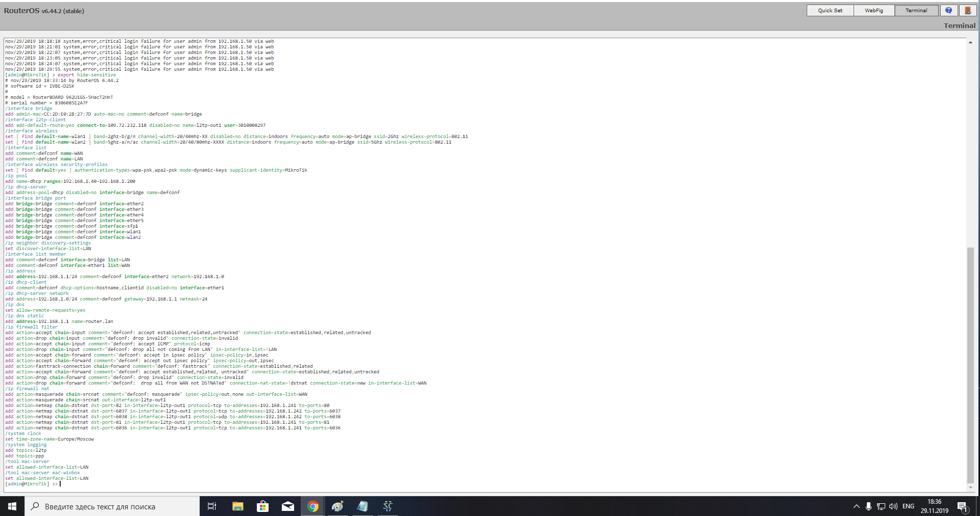
Task: Click the serial number 8306085E2A7F line
Action: 46,103
